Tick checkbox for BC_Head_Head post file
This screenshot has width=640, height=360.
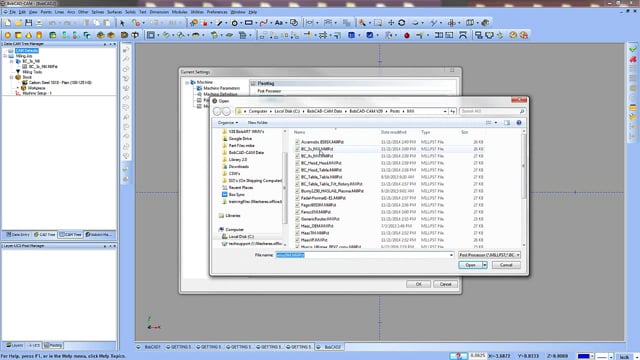[297, 163]
